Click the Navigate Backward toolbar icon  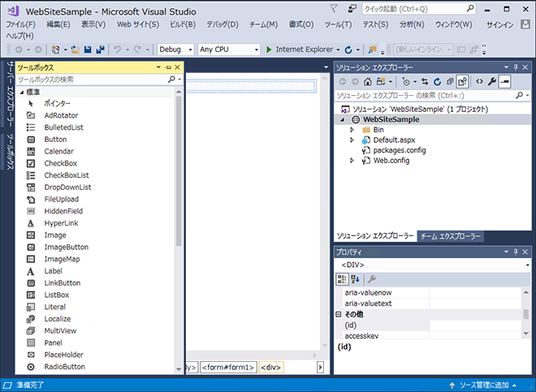[19, 50]
